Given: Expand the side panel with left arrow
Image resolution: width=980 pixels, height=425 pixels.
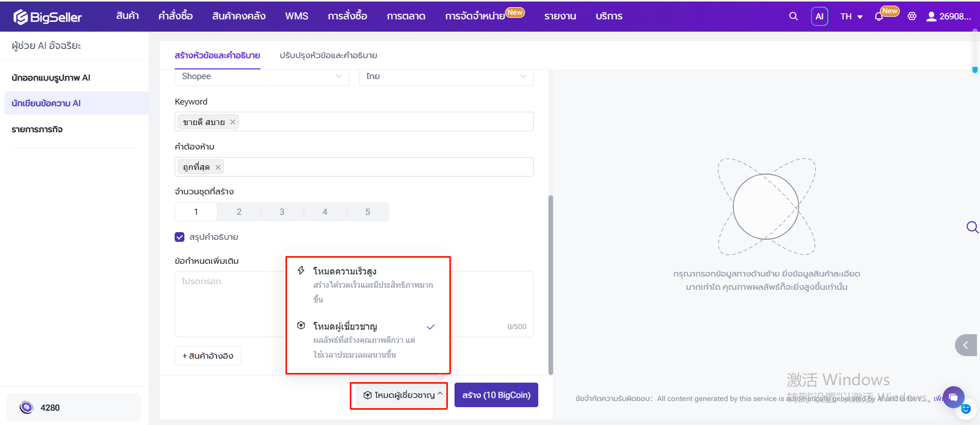Looking at the screenshot, I should [x=966, y=345].
